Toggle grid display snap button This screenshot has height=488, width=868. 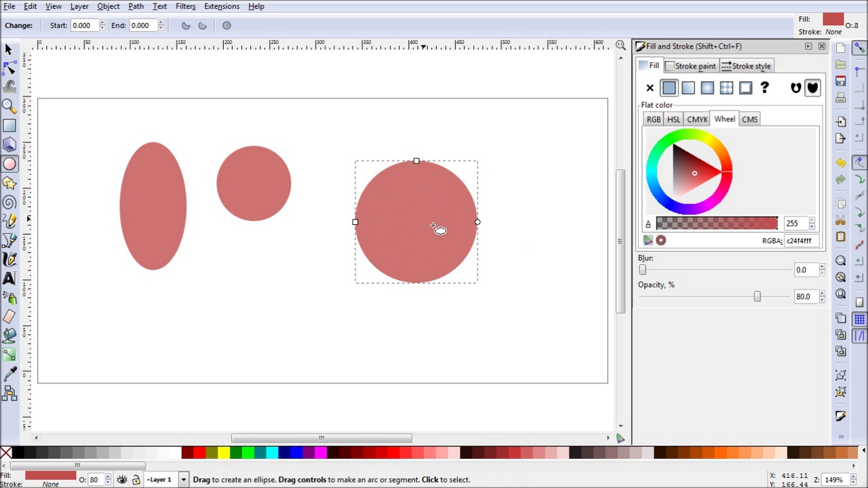(x=859, y=319)
